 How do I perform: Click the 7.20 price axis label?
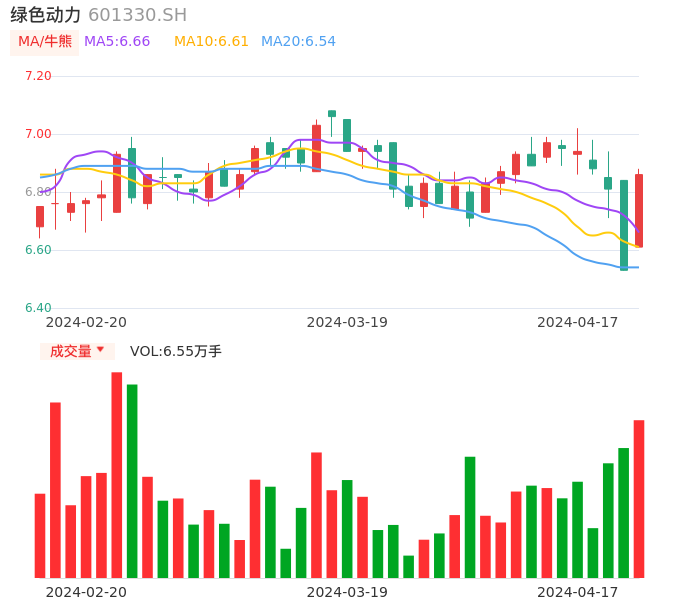(x=38, y=76)
